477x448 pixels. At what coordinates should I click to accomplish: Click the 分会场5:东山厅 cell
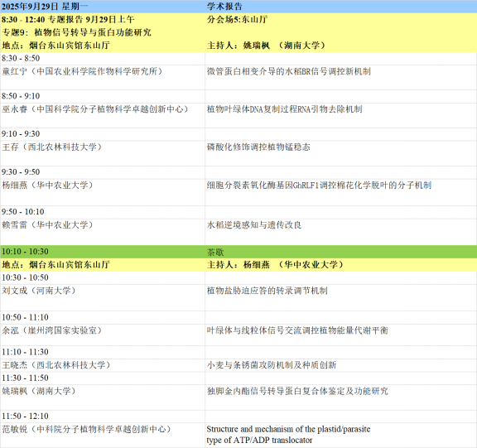pos(340,20)
